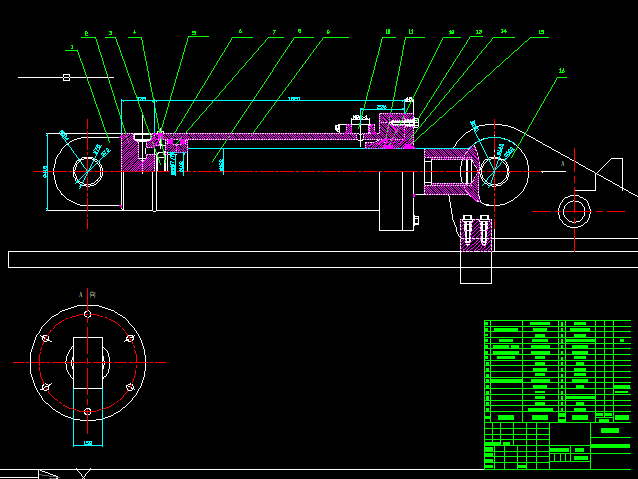
Task: Select the right mounting bolt under the rod eye
Action: (x=484, y=230)
